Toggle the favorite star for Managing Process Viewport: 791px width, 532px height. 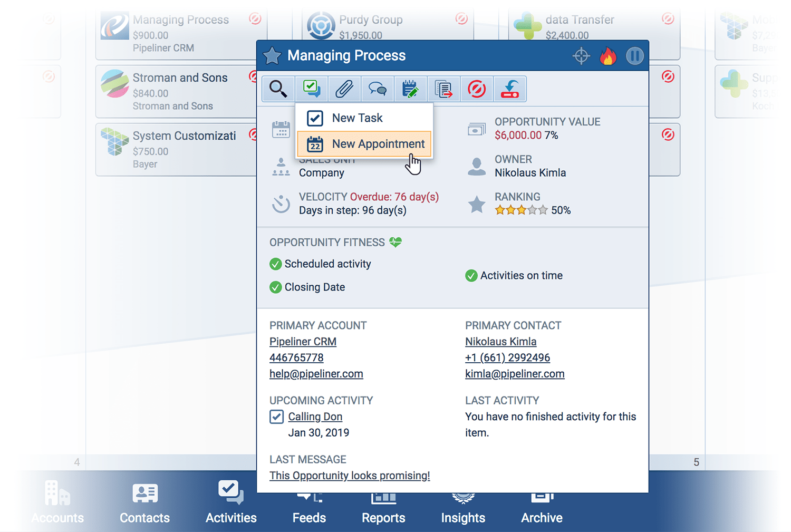pos(272,56)
